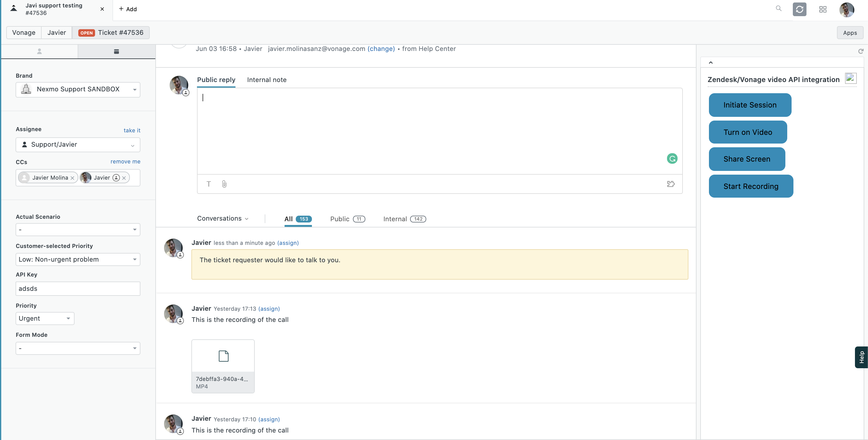The width and height of the screenshot is (868, 440).
Task: Click the broken image icon beside integration title
Action: pyautogui.click(x=851, y=79)
